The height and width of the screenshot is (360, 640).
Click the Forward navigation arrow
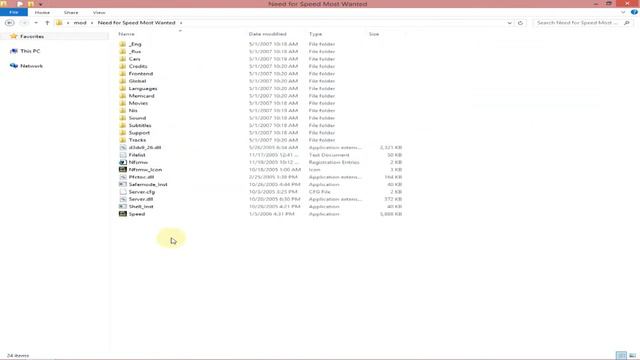point(24,23)
